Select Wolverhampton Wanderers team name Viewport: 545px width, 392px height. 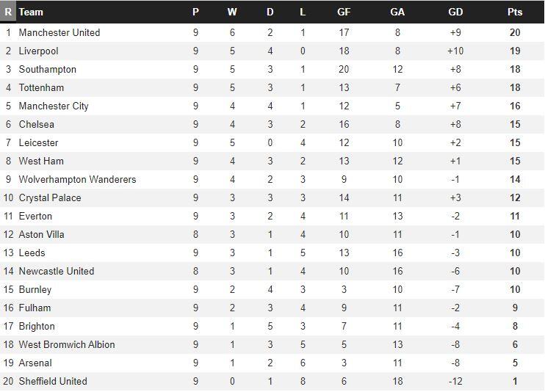click(x=77, y=179)
